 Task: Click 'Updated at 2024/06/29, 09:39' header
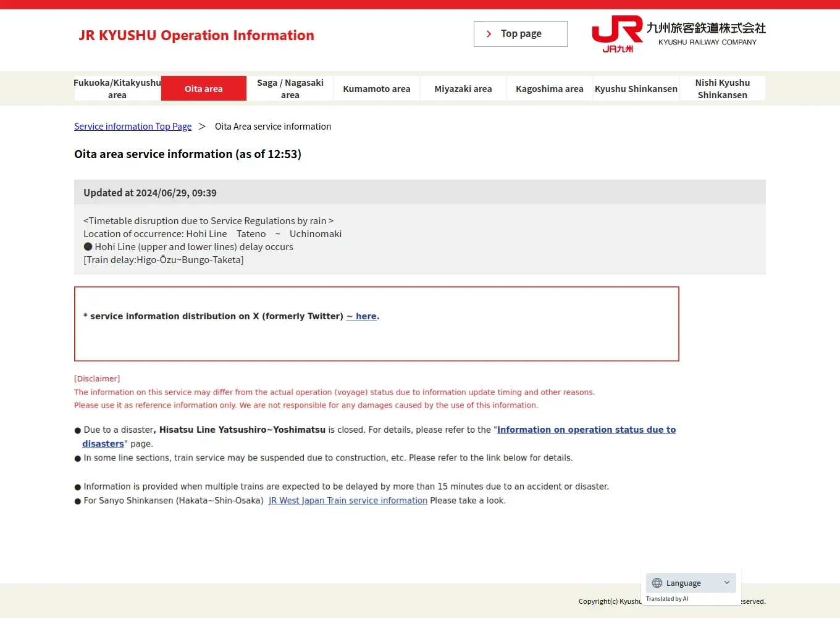pyautogui.click(x=150, y=193)
